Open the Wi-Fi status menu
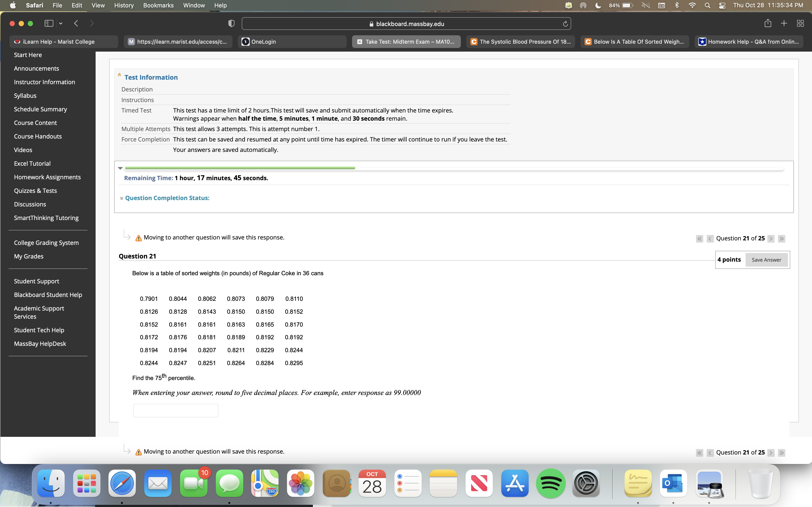 tap(692, 5)
